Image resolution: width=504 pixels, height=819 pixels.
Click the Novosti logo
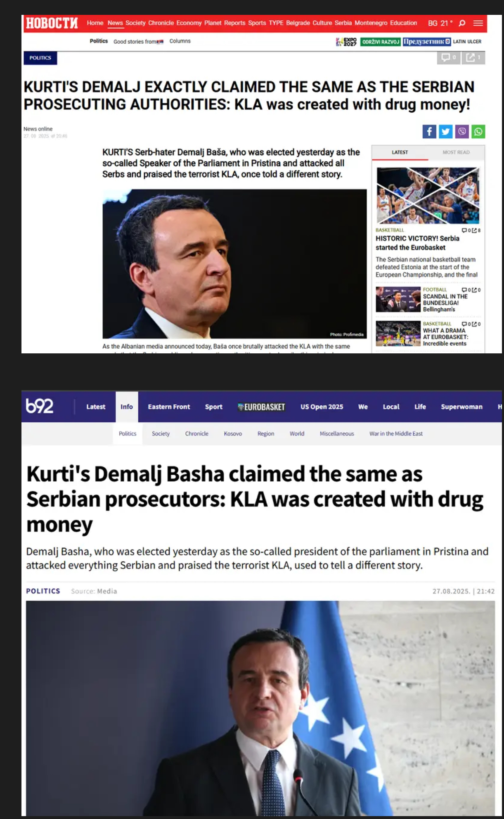[x=52, y=23]
